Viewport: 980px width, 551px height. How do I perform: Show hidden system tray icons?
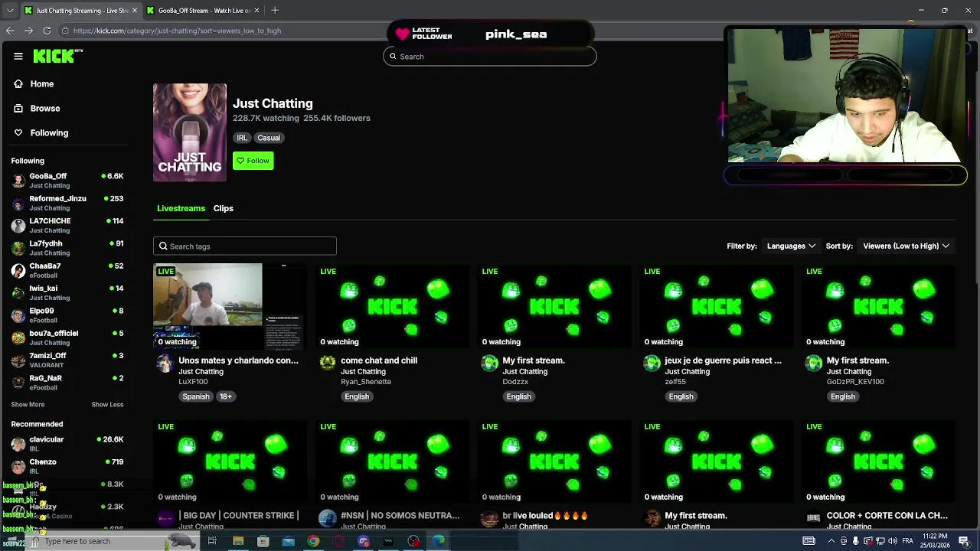pyautogui.click(x=831, y=541)
